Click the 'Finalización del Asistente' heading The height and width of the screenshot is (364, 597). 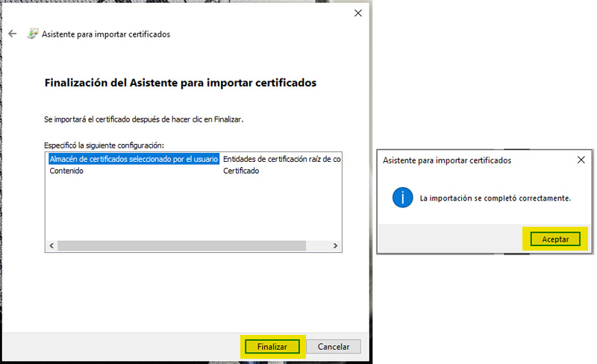[x=181, y=83]
